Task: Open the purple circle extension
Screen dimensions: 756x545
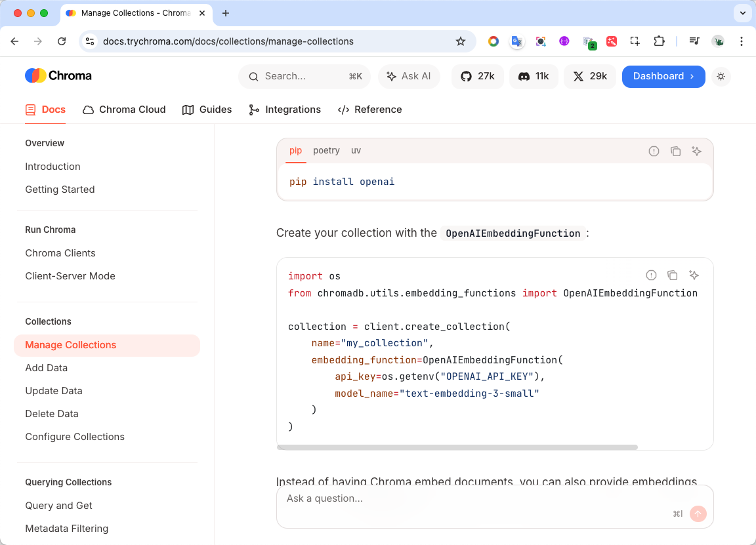Action: (564, 41)
